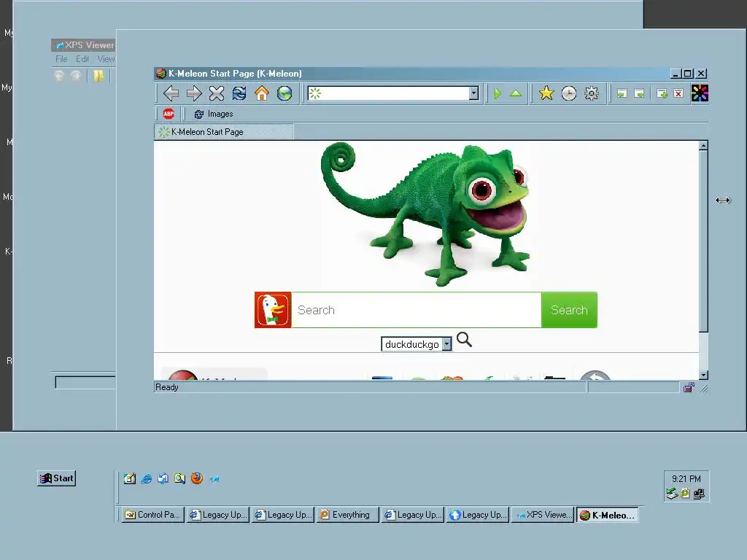Click the URL address bar
The height and width of the screenshot is (560, 747).
(x=393, y=93)
